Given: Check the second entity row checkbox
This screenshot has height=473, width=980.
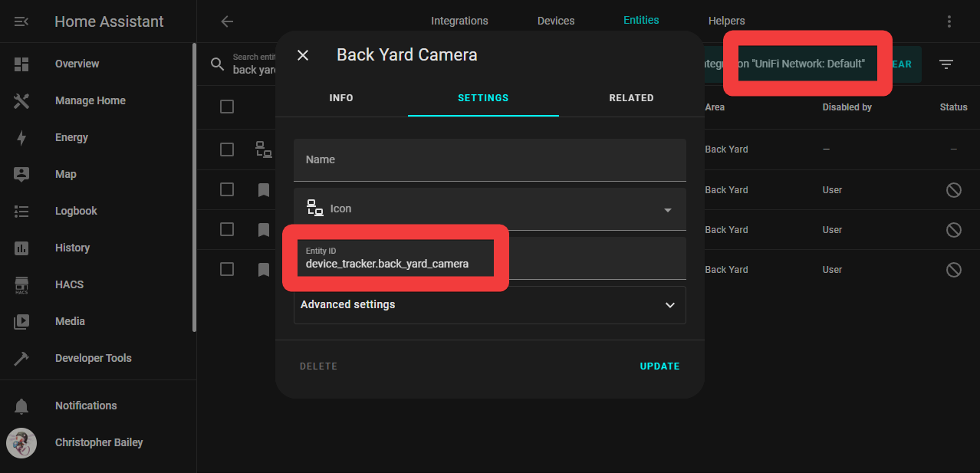Looking at the screenshot, I should click(227, 189).
